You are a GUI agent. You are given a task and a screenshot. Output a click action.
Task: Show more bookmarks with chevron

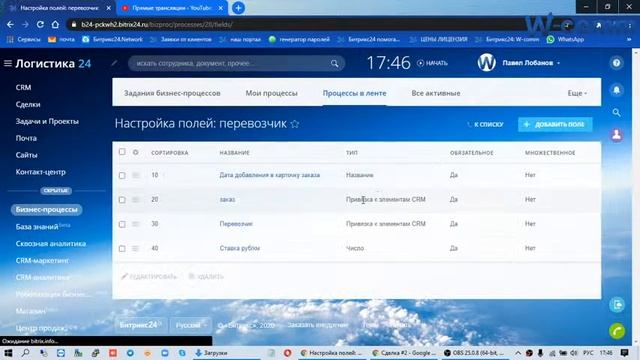(x=629, y=39)
